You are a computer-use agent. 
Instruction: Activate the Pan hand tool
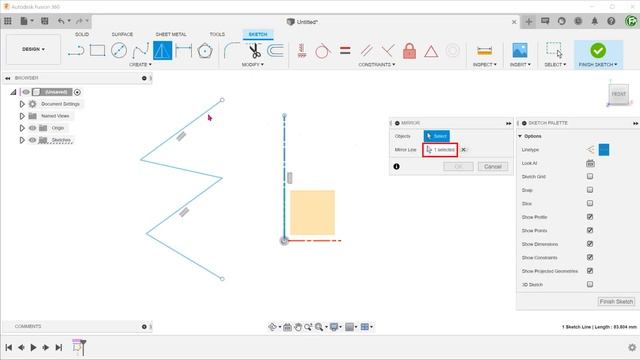click(298, 327)
